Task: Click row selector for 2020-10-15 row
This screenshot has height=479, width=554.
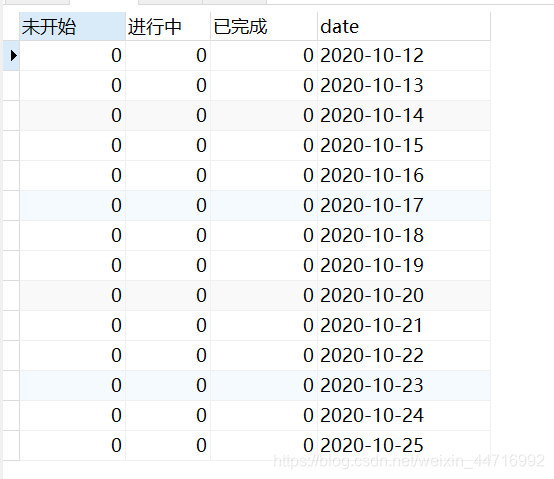Action: pyautogui.click(x=11, y=146)
